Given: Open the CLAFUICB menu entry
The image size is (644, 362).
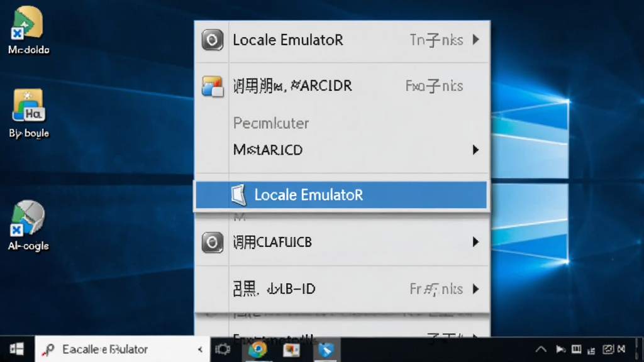Looking at the screenshot, I should (341, 242).
